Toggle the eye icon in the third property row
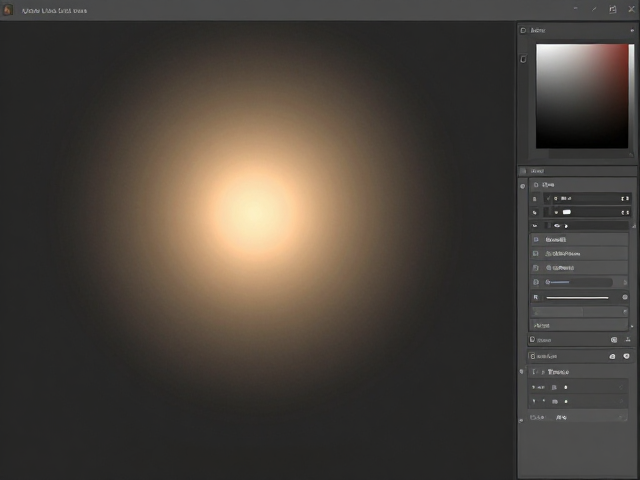640x480 pixels. [x=558, y=225]
